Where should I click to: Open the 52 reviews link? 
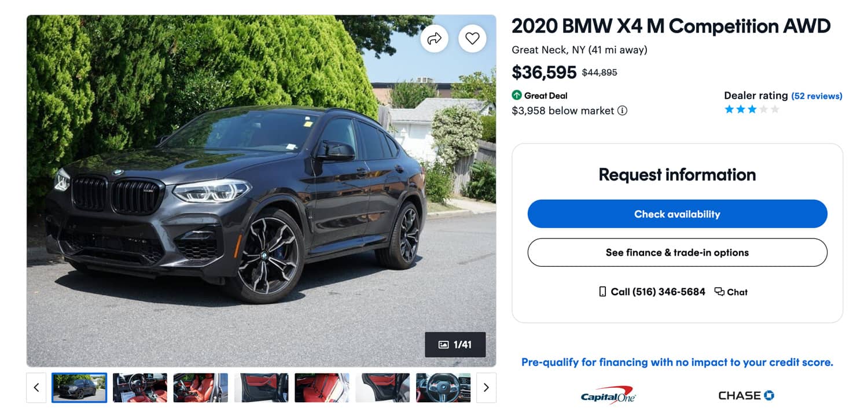click(816, 96)
